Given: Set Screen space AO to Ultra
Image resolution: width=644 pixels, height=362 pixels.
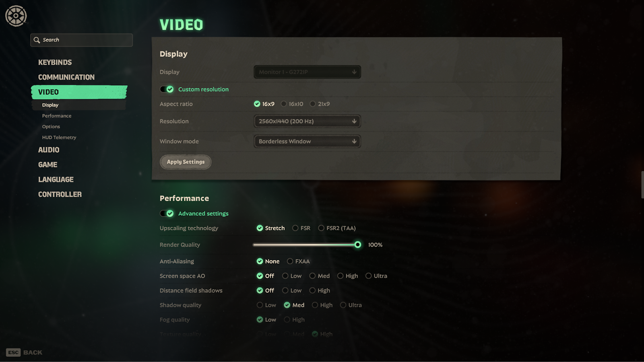Looking at the screenshot, I should 368,276.
